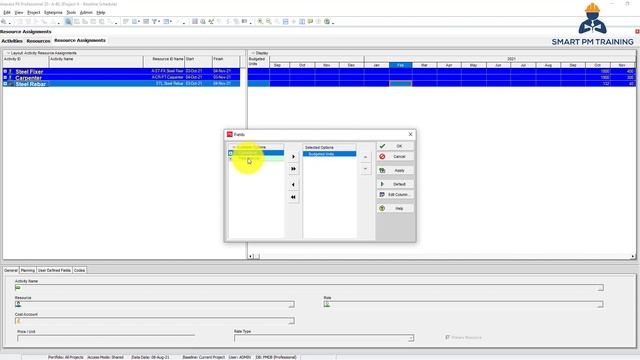Collapse the Available Options header

[234, 147]
